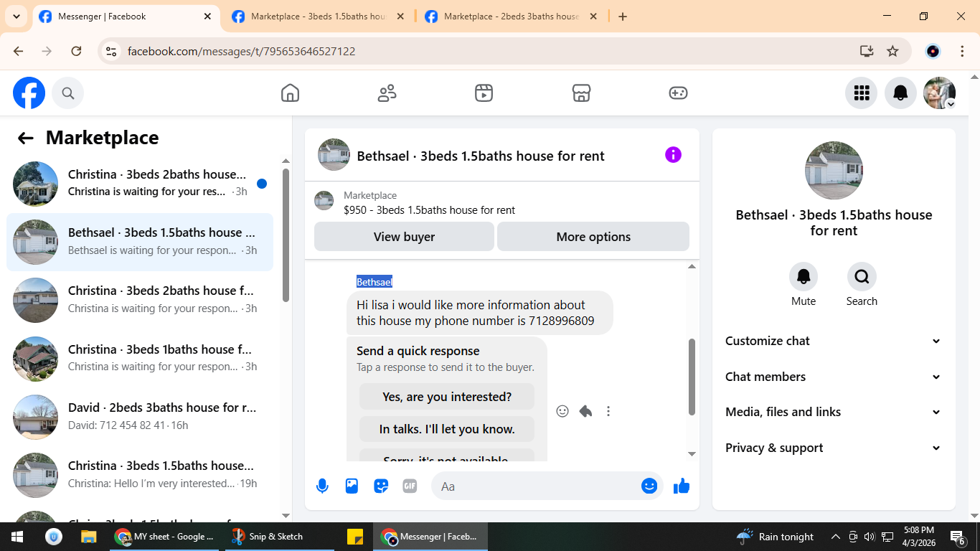980x551 pixels.
Task: Click the More options button
Action: click(593, 237)
